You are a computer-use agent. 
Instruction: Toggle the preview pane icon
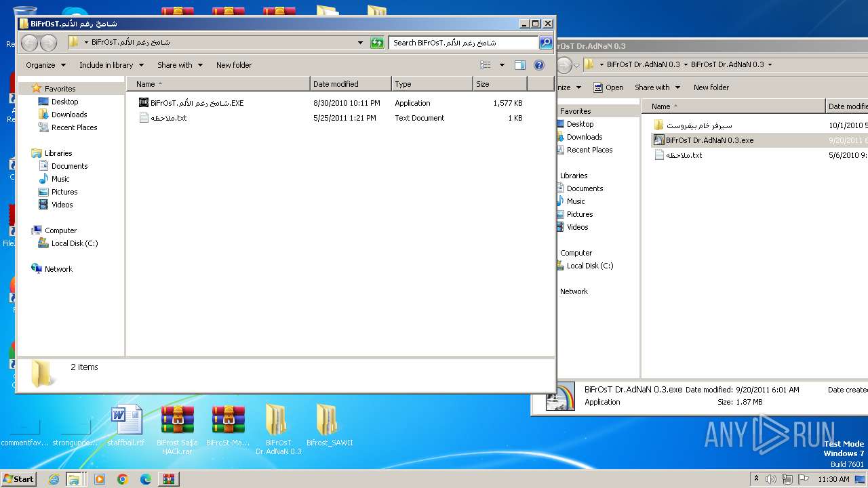(520, 65)
